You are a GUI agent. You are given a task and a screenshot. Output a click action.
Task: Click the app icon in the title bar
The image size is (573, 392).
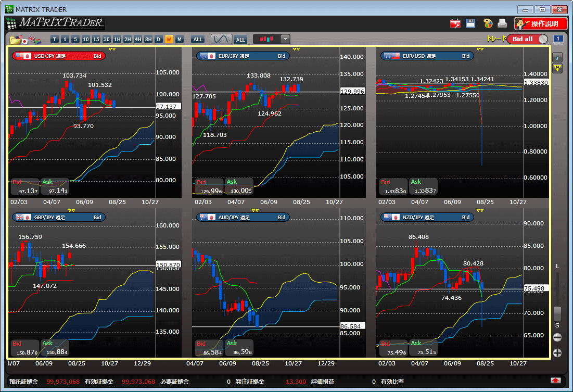9,9
